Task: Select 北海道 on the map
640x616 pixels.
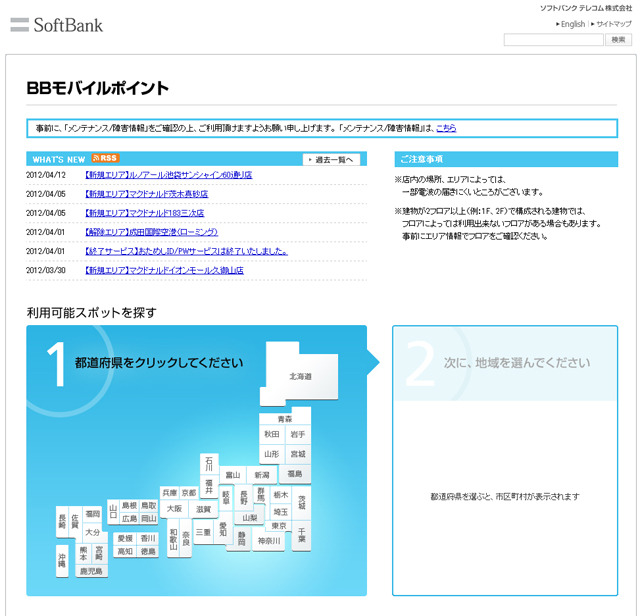Action: [x=301, y=376]
